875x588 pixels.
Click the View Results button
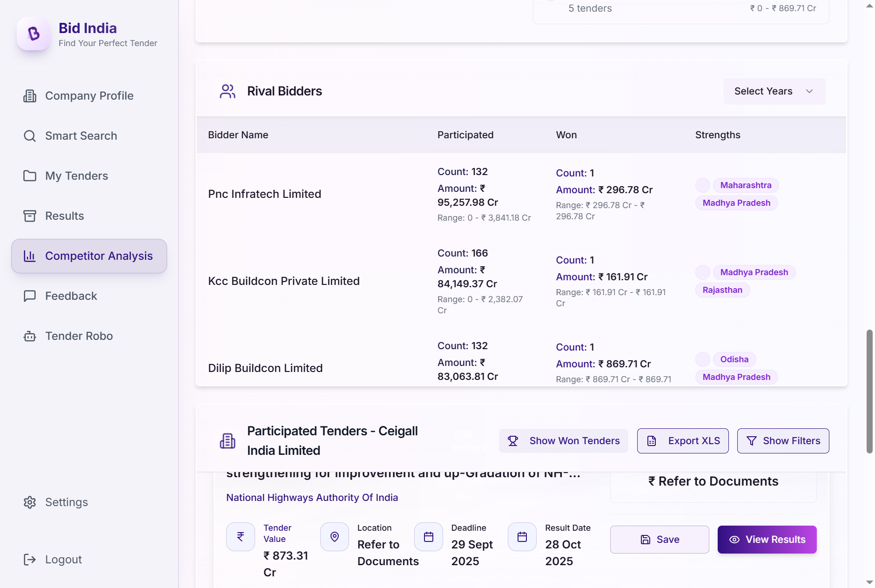(767, 540)
